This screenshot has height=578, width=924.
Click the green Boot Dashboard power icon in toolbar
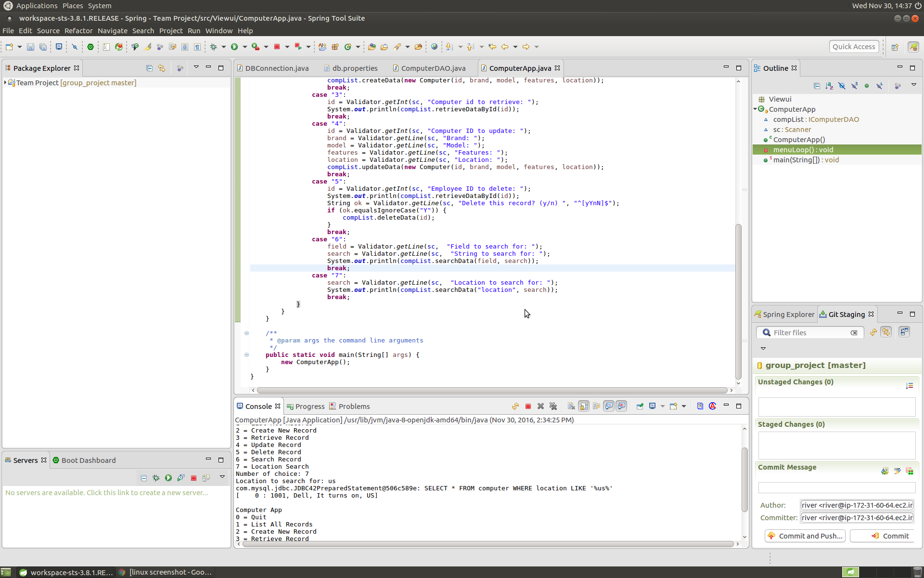(x=90, y=47)
